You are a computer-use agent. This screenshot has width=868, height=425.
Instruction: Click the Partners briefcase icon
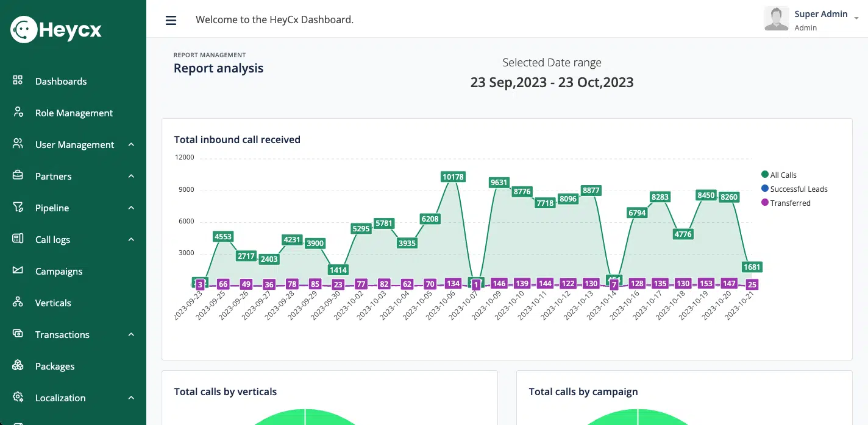tap(18, 175)
